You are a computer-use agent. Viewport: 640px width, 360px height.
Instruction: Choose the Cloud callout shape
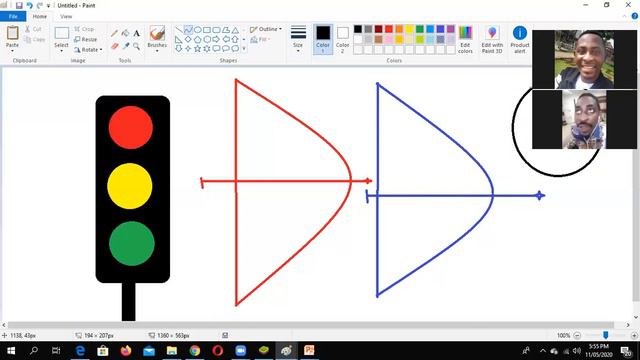[235, 49]
